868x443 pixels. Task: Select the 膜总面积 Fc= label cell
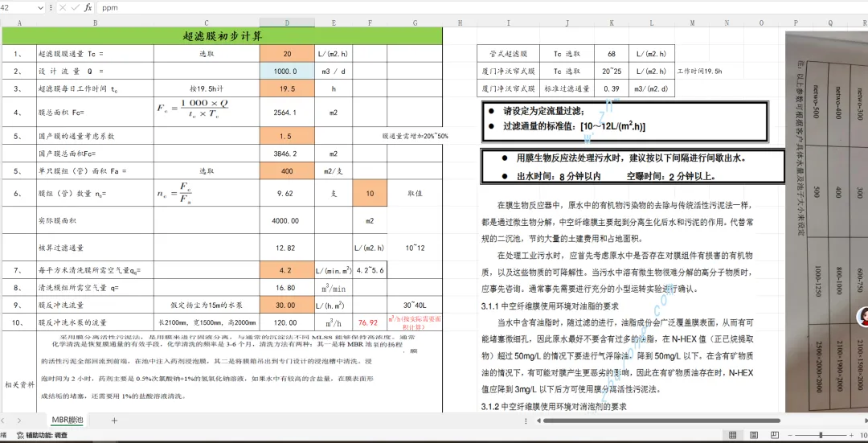(x=95, y=113)
